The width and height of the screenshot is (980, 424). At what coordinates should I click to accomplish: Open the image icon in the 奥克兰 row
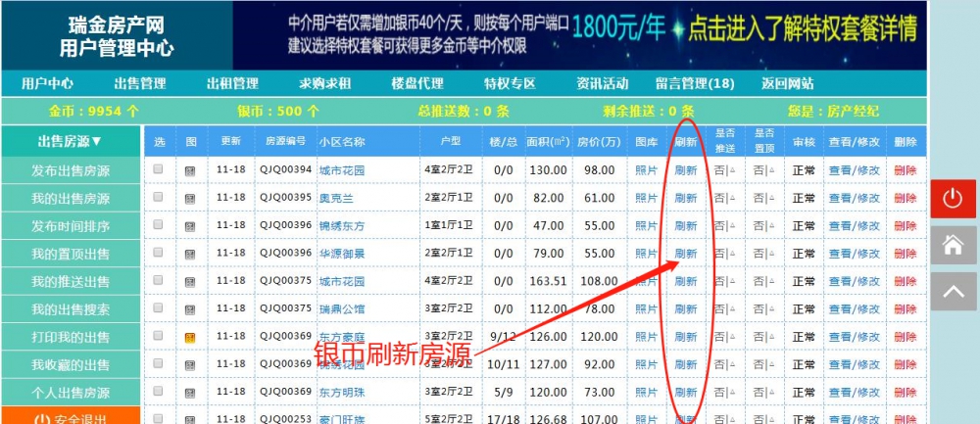coord(191,198)
